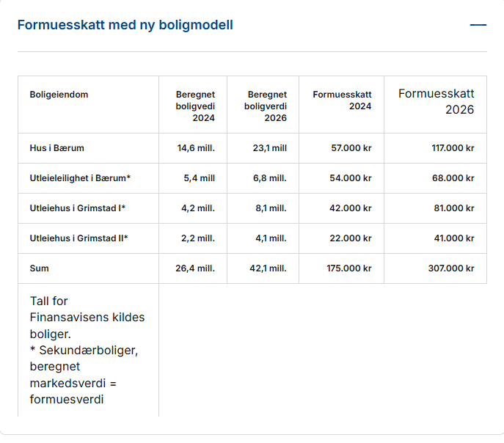Click the 'Sum' row label

pyautogui.click(x=40, y=268)
